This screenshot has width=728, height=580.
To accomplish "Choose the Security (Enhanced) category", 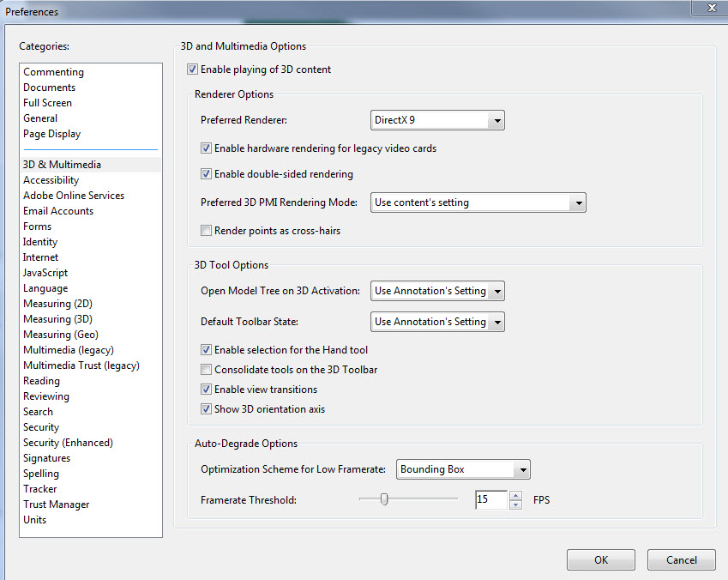I will pos(68,443).
